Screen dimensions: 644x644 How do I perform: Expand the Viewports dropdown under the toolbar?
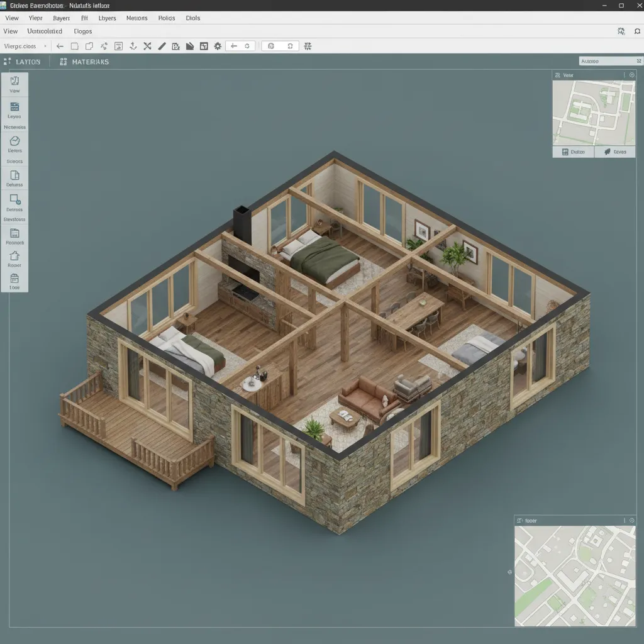point(25,45)
